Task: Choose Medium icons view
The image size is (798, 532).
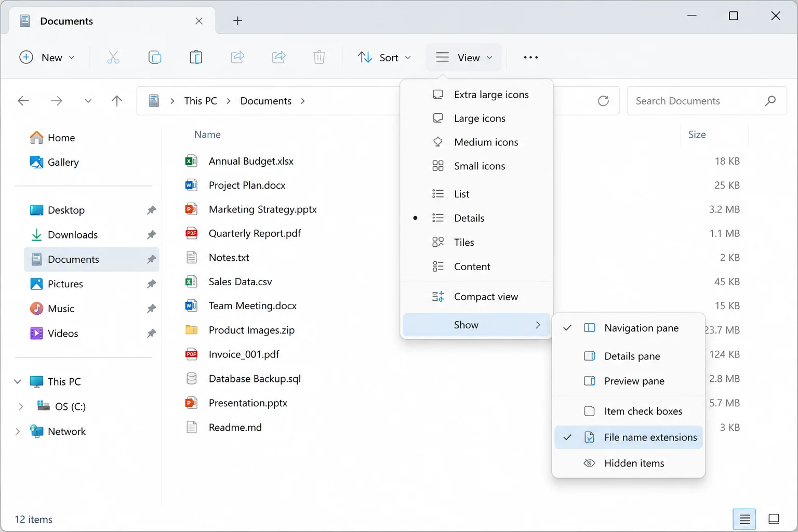Action: [x=476, y=142]
